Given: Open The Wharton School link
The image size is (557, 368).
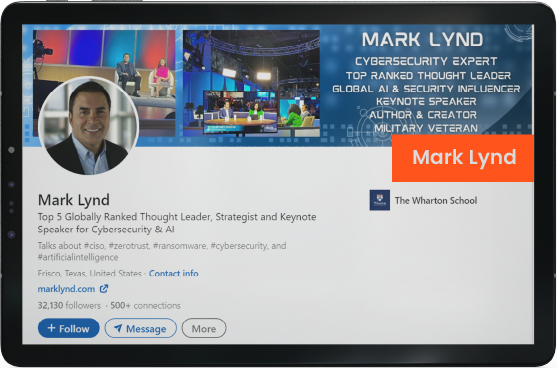Looking at the screenshot, I should pos(436,200).
